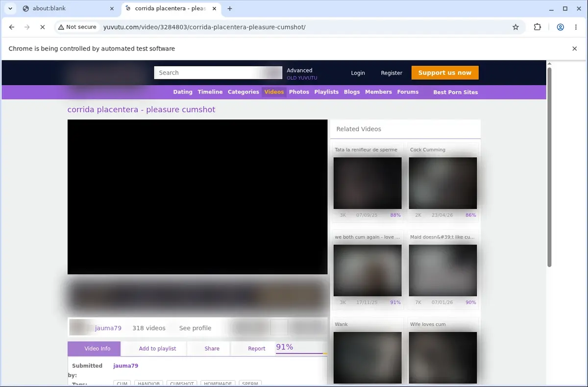Open the related thumbnail dated 07/01/26
Viewport: 588px width, 387px height.
pyautogui.click(x=443, y=270)
